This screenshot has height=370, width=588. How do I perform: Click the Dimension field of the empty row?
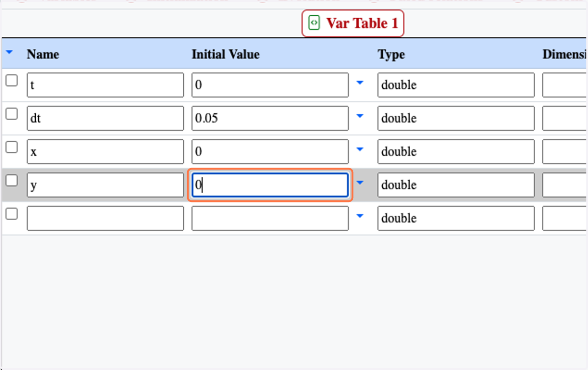click(565, 219)
